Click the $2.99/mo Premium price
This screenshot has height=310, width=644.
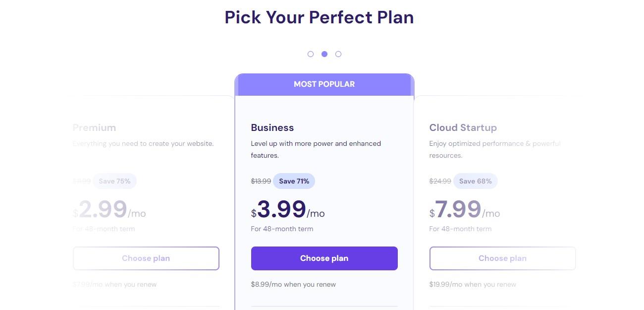coord(109,209)
